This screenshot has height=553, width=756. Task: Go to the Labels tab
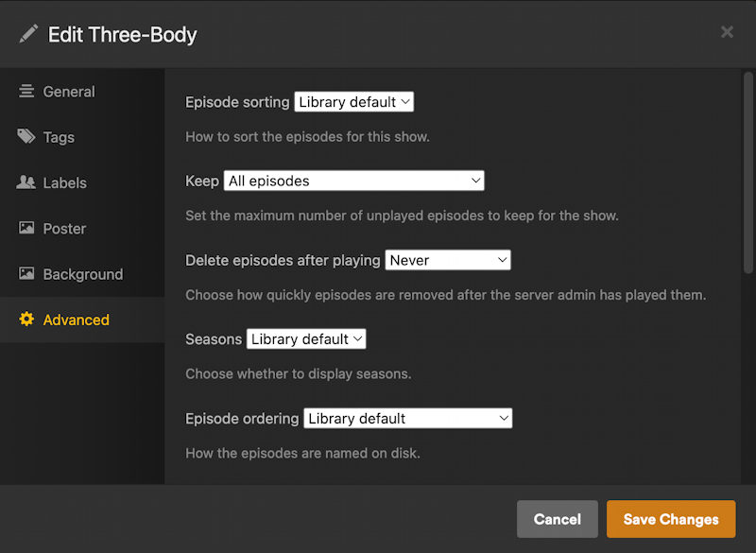[x=82, y=182]
